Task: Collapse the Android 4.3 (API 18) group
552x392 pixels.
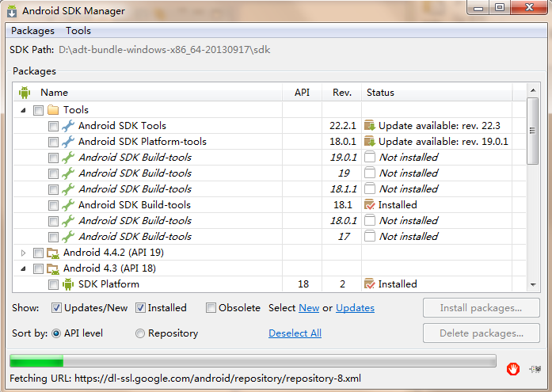Action: point(23,268)
